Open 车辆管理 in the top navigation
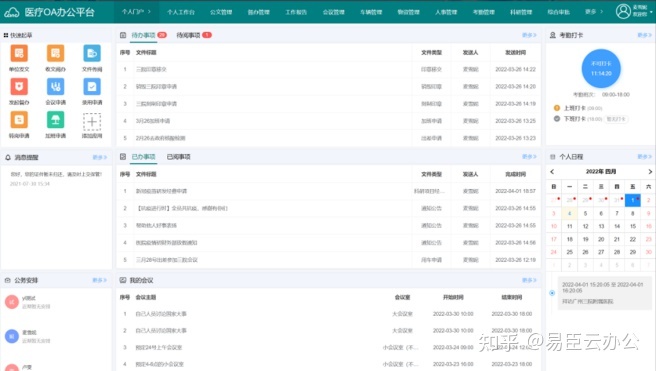 pyautogui.click(x=371, y=12)
